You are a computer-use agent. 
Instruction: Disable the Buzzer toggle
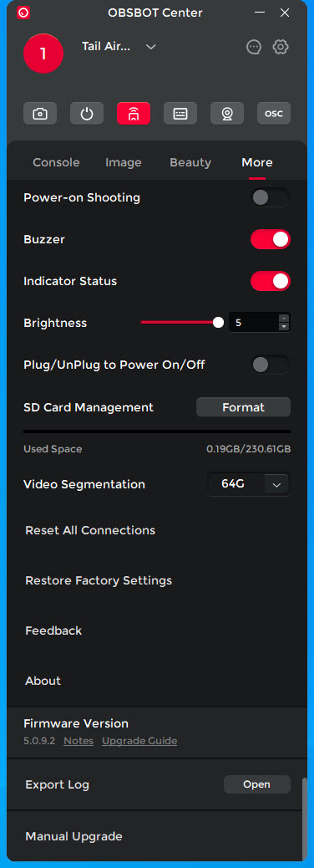point(271,240)
